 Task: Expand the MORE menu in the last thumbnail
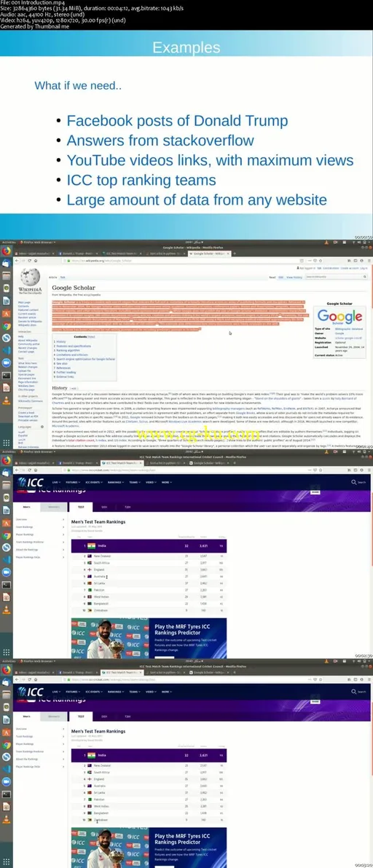(167, 692)
